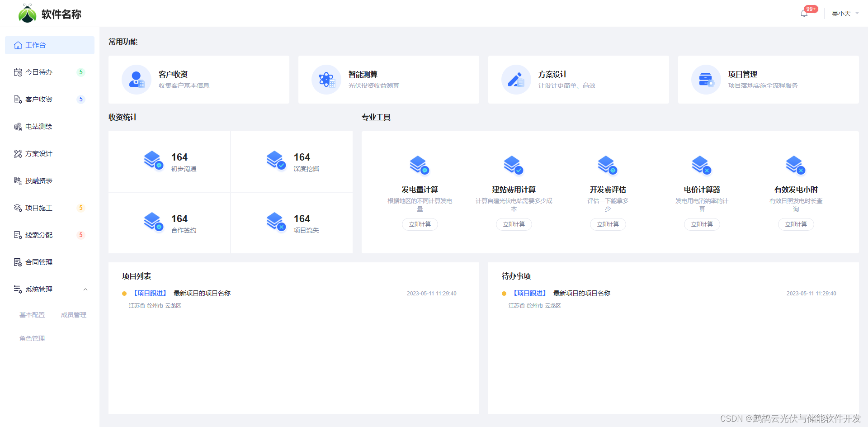Open the 项目流失 statistic icon

click(276, 222)
